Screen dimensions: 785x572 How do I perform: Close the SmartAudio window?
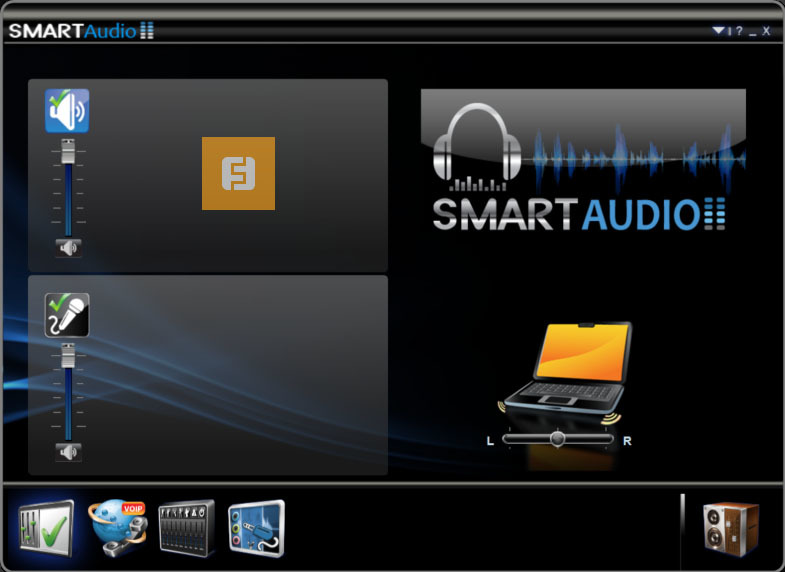pos(766,31)
